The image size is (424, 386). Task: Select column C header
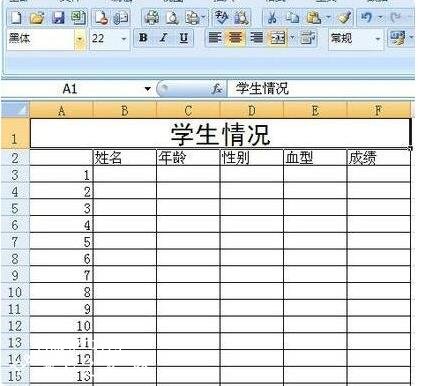click(x=188, y=110)
